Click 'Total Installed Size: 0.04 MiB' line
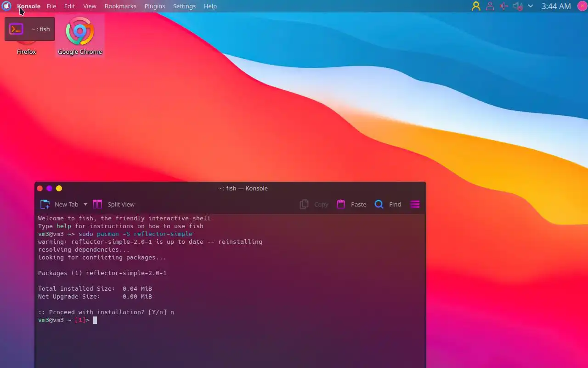The image size is (588, 368). (x=95, y=289)
